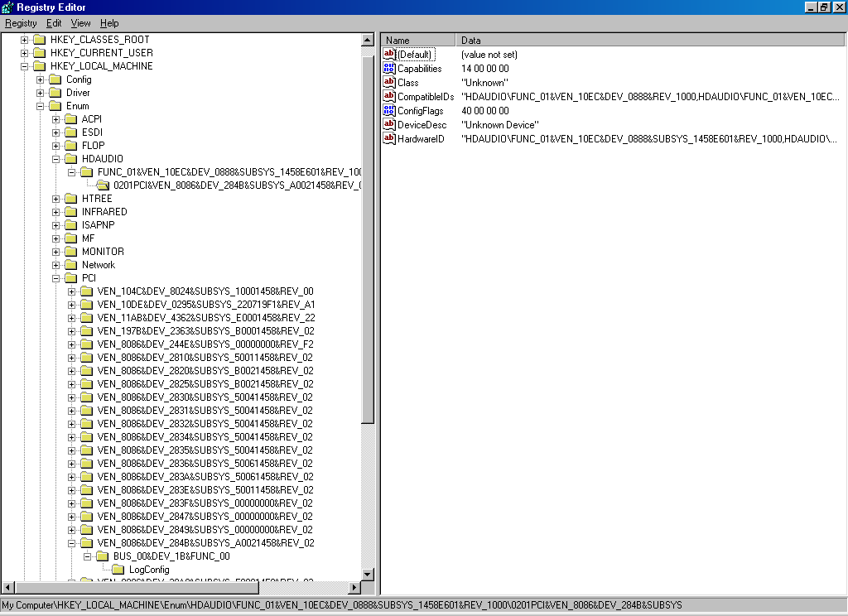Click the HKEY_CURRENT_USER folder icon
The image size is (848, 616).
(x=40, y=52)
